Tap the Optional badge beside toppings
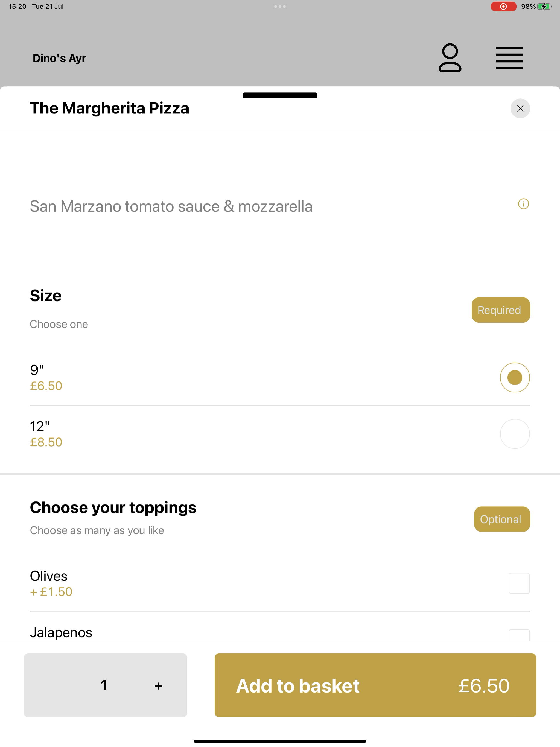560x747 pixels. coord(502,520)
